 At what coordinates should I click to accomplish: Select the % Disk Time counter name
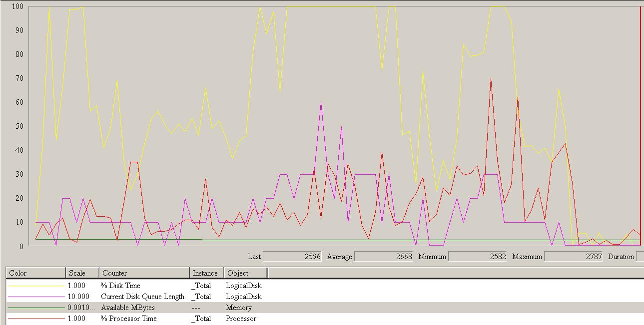click(x=120, y=286)
